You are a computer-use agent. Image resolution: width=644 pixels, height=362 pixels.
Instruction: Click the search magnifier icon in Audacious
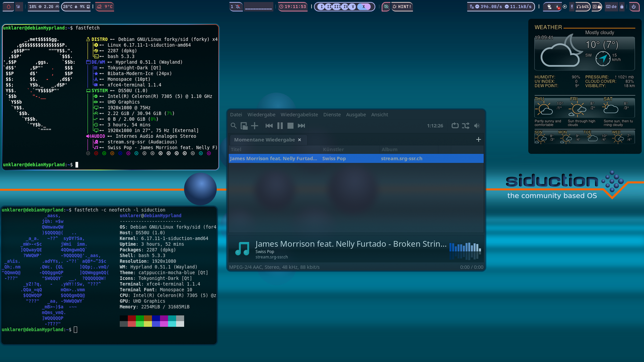tap(233, 126)
